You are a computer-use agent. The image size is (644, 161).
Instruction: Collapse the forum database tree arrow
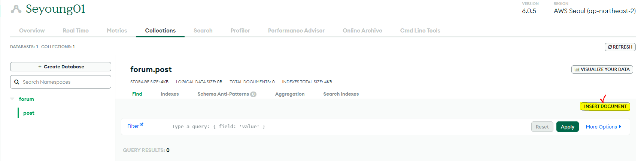[12, 99]
